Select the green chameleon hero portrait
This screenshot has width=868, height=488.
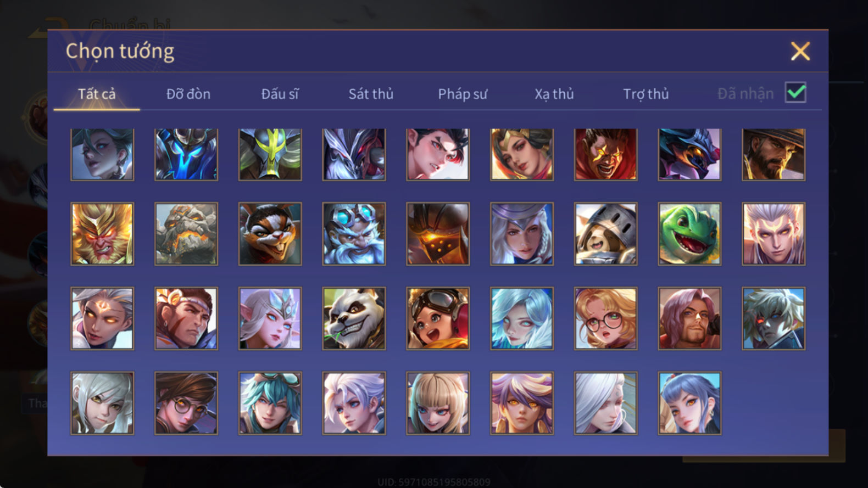coord(689,234)
